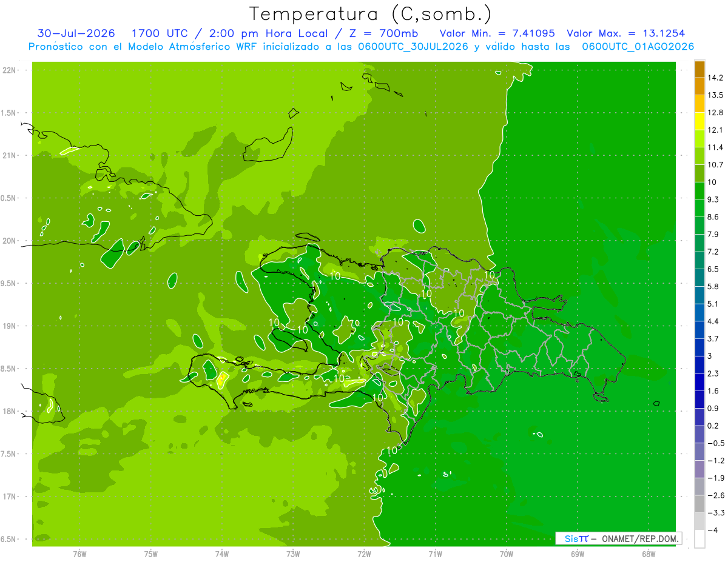Click the "Valor Min. = 7.41095" text

pos(497,33)
